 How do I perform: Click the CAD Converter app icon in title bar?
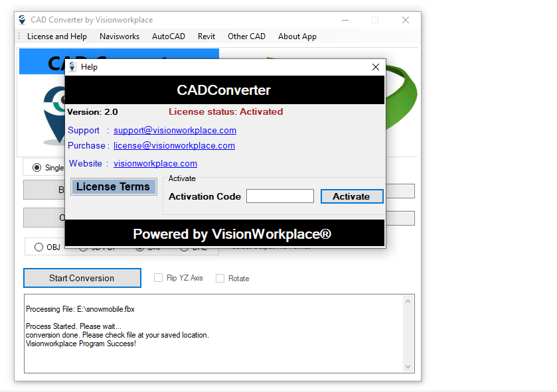tap(23, 20)
